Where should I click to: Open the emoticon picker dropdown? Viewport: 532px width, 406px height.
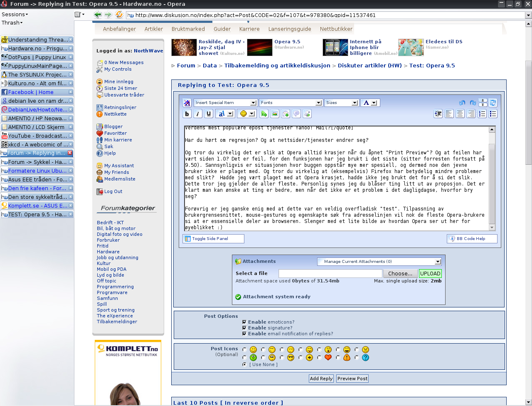point(247,114)
